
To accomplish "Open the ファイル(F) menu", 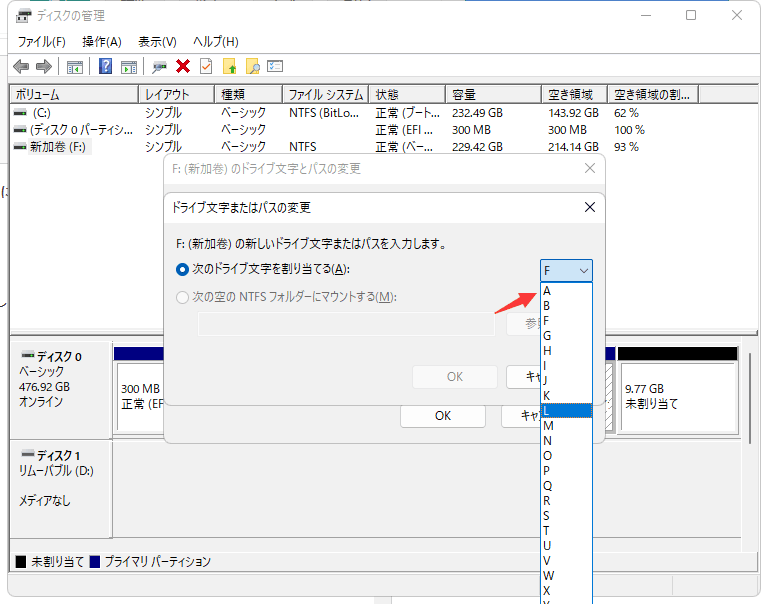I will (42, 42).
